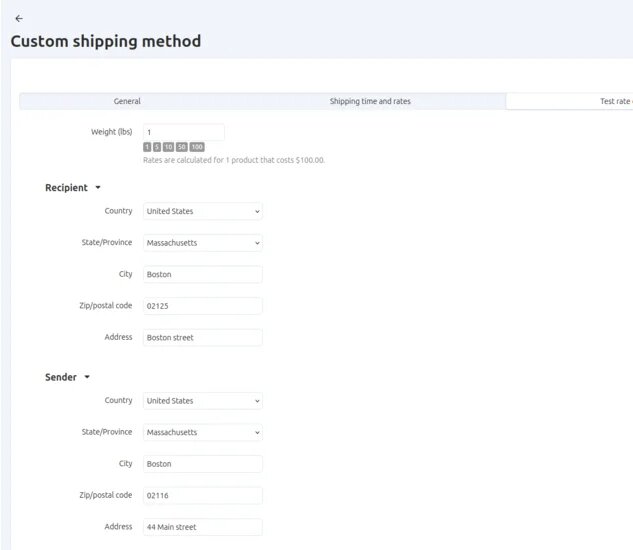
Task: Set weight with the 5 lbs preset button
Action: point(157,147)
